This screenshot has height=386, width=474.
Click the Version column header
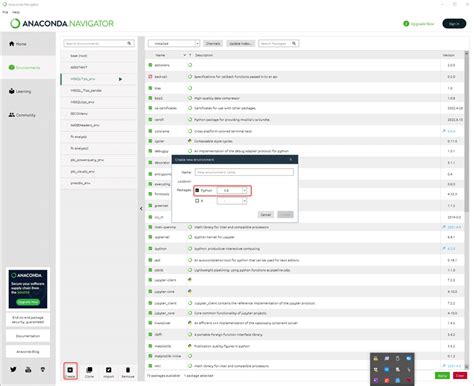coord(448,55)
